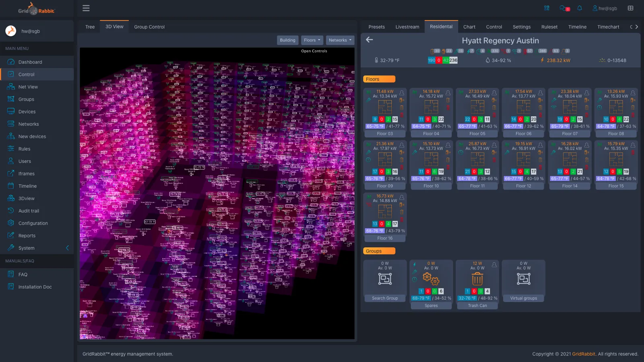This screenshot has width=644, height=362.
Task: Open the Networks dropdown in 3D view
Action: pyautogui.click(x=340, y=40)
